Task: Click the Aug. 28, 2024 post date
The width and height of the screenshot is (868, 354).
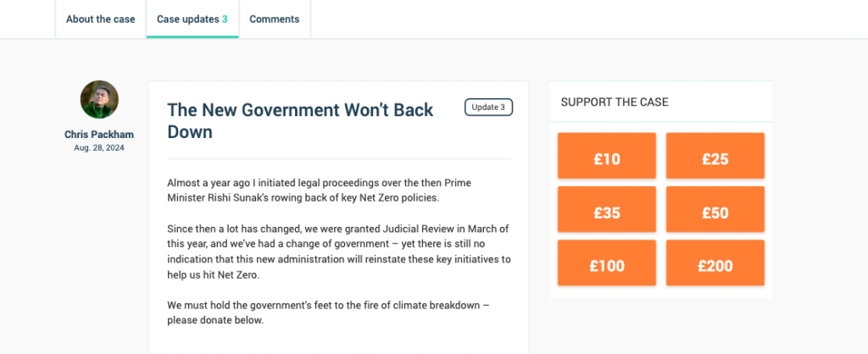Action: (x=99, y=148)
